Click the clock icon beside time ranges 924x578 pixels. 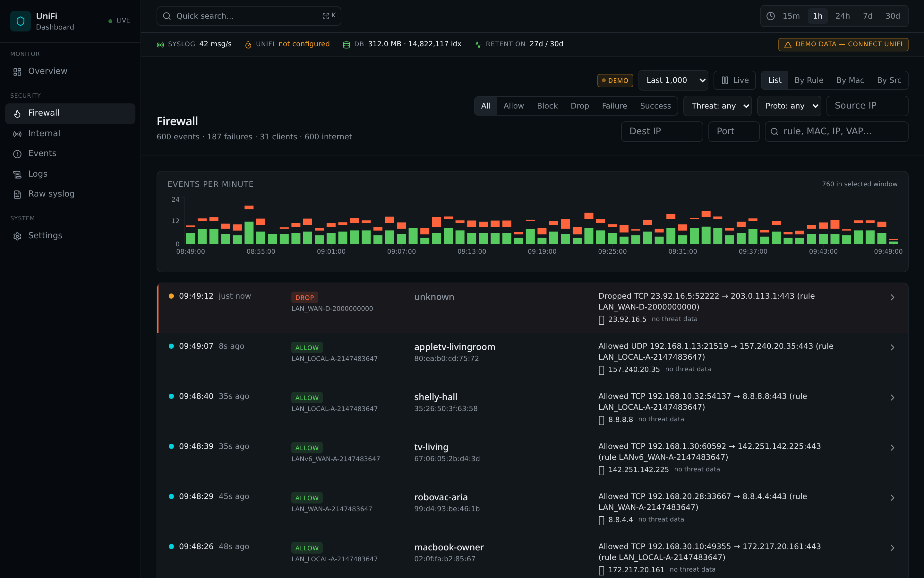(x=771, y=16)
